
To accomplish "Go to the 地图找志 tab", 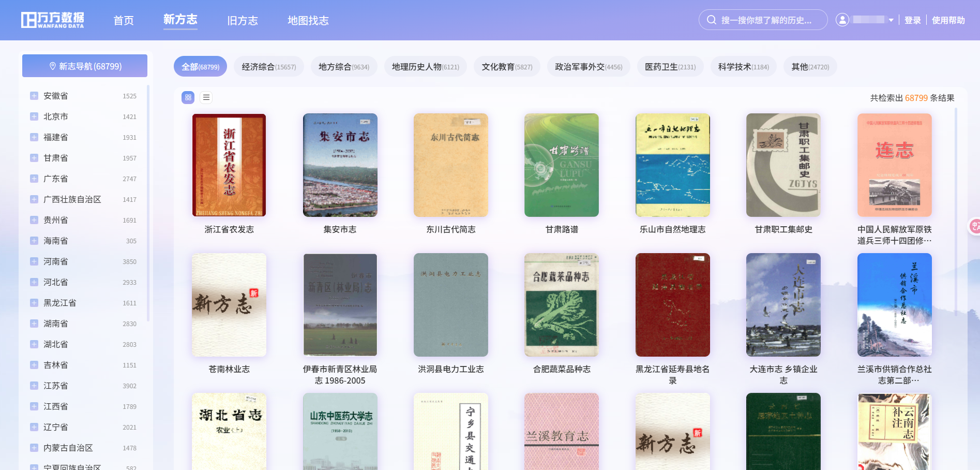I will click(308, 21).
